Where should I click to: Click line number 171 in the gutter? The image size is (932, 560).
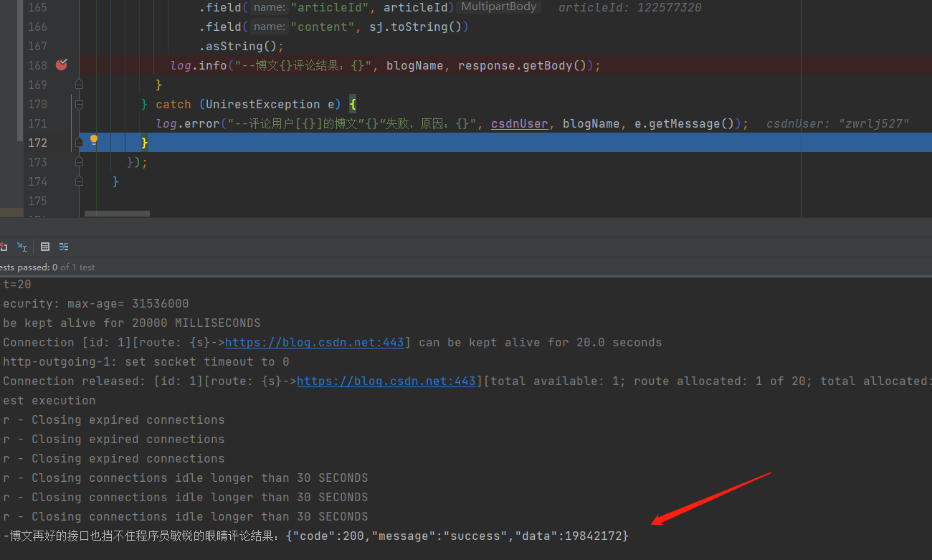[x=37, y=123]
